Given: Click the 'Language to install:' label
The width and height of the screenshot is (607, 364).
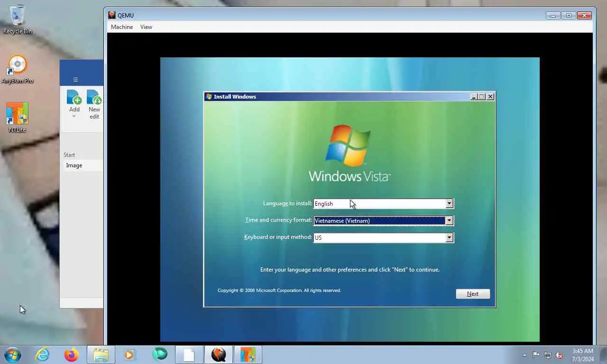Looking at the screenshot, I should tap(287, 203).
